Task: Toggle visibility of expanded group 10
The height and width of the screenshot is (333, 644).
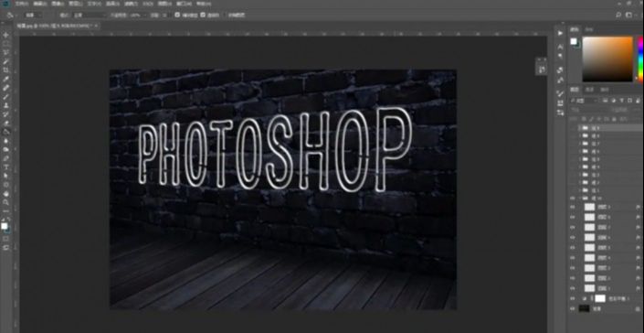Action: [x=573, y=199]
